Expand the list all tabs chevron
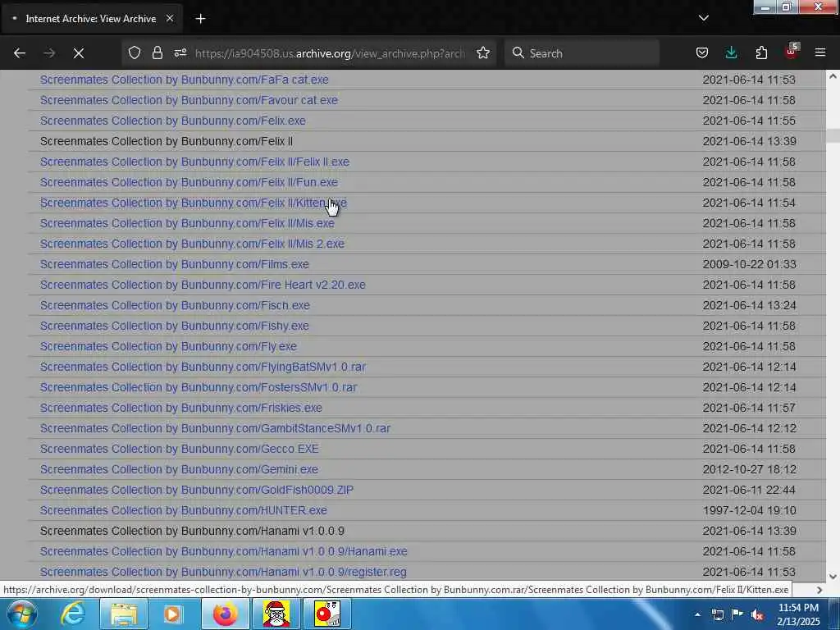Image resolution: width=840 pixels, height=630 pixels. coord(704,18)
